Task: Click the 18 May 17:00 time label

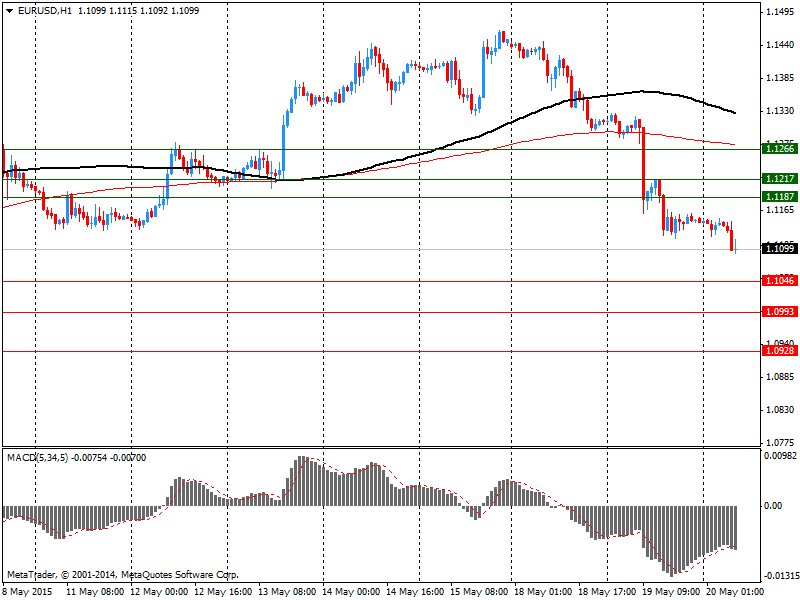Action: (x=607, y=592)
